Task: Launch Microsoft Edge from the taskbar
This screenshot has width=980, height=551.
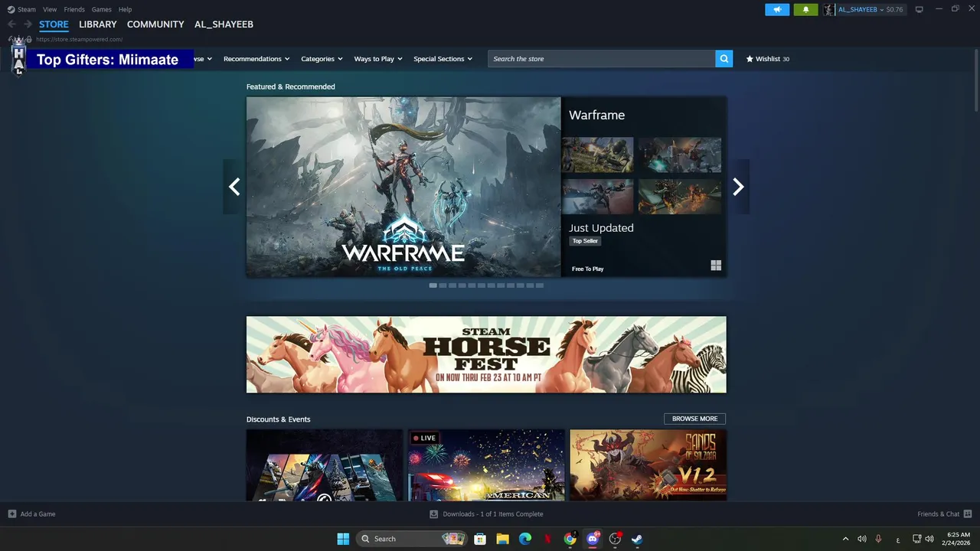Action: pos(525,539)
